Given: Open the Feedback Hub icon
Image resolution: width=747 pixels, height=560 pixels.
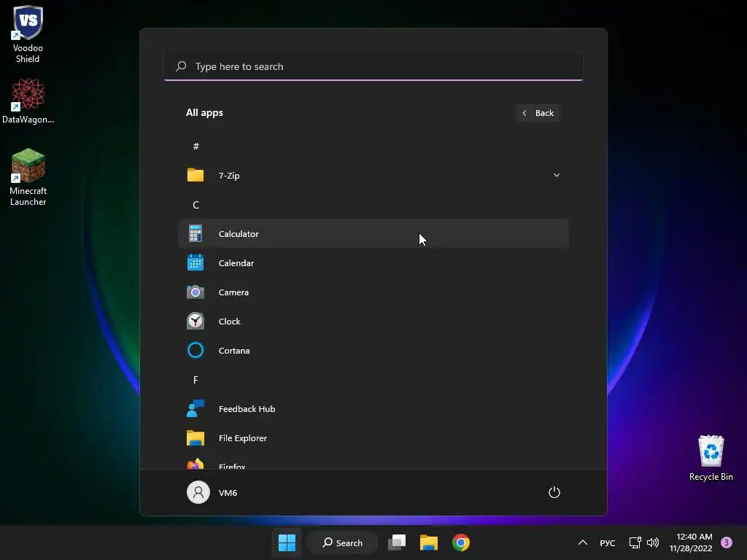Looking at the screenshot, I should pyautogui.click(x=196, y=408).
